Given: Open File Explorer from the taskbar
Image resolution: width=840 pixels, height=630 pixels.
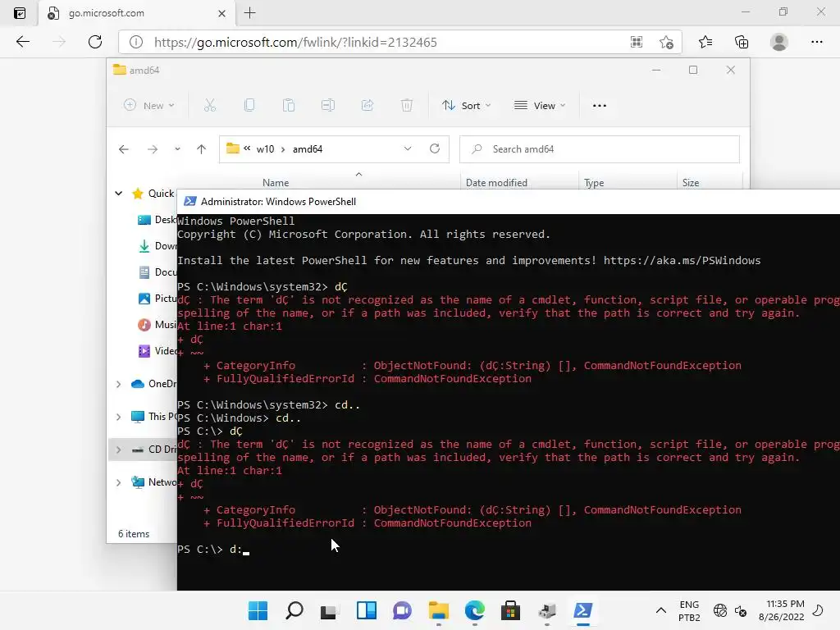Looking at the screenshot, I should coord(439,610).
